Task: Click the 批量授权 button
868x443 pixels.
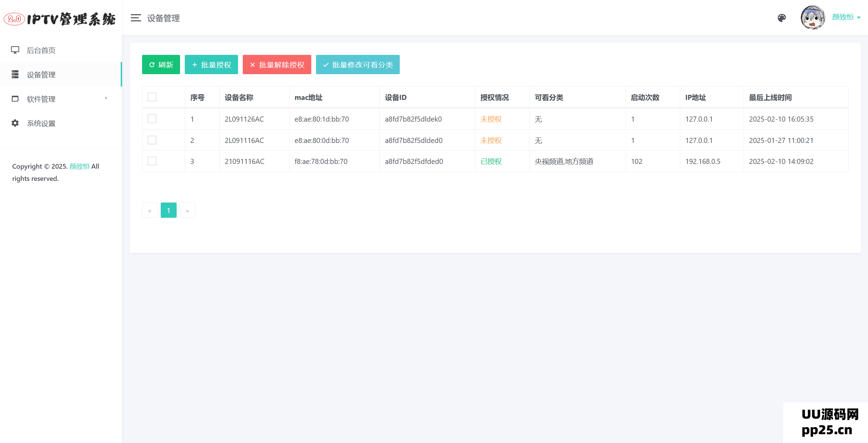Action: point(211,65)
